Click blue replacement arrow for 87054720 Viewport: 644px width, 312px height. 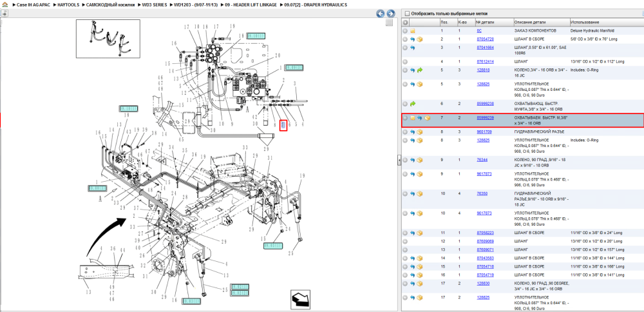413,39
